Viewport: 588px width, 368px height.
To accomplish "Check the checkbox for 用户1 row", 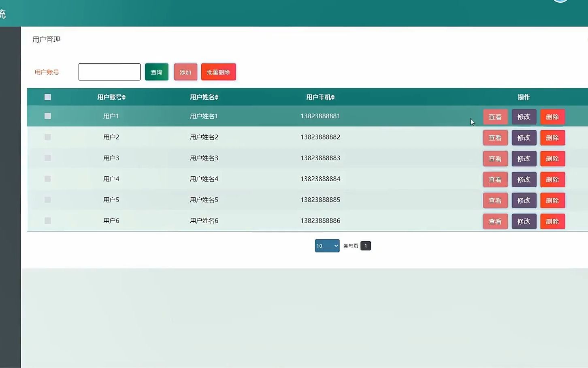I will pos(47,116).
